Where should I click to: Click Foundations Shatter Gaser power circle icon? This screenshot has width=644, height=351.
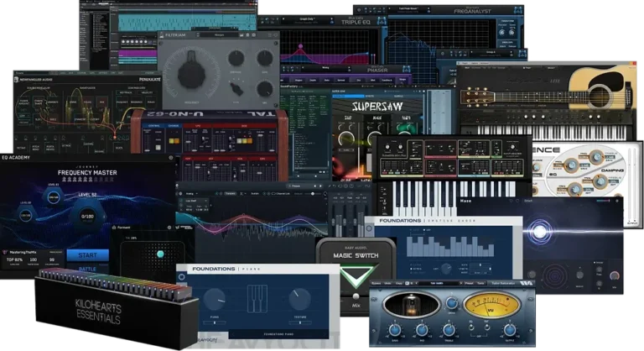pyautogui.click(x=369, y=228)
